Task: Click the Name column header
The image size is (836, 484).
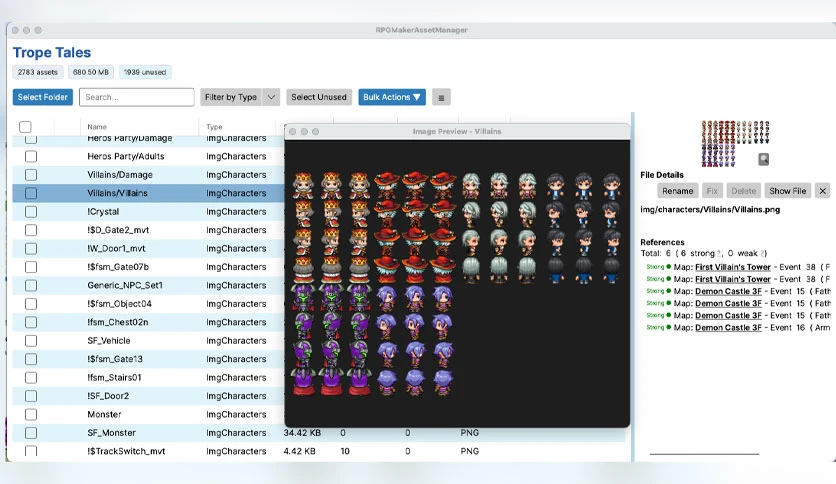Action: click(97, 127)
